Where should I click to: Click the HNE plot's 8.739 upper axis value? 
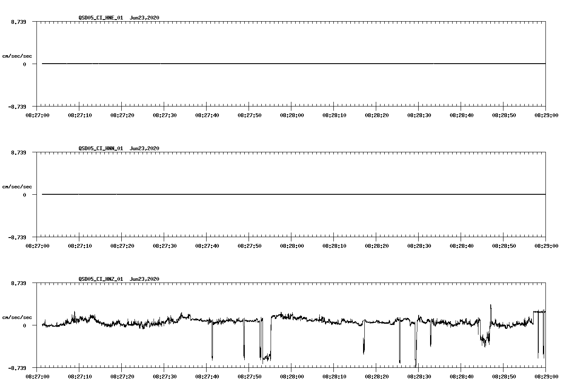[x=19, y=22]
